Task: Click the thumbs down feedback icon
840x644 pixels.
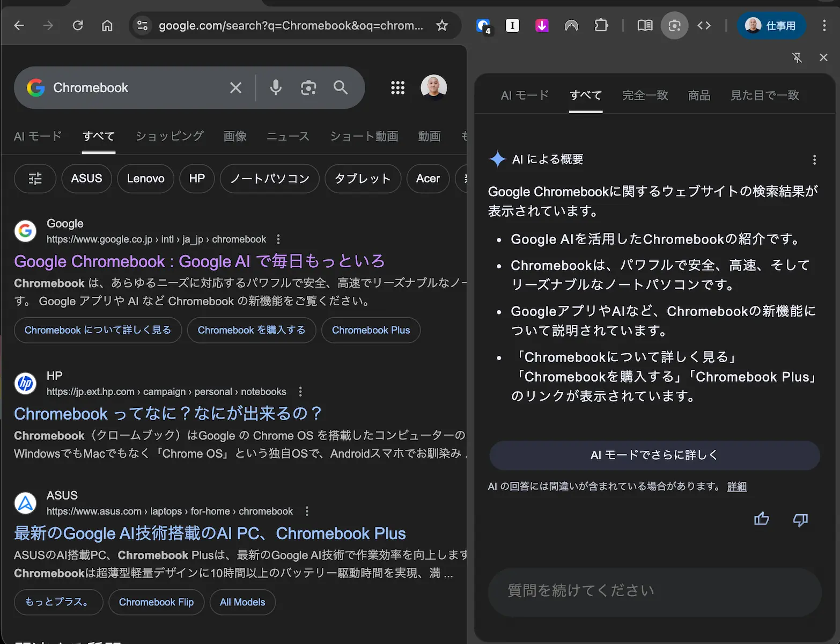Action: click(800, 519)
